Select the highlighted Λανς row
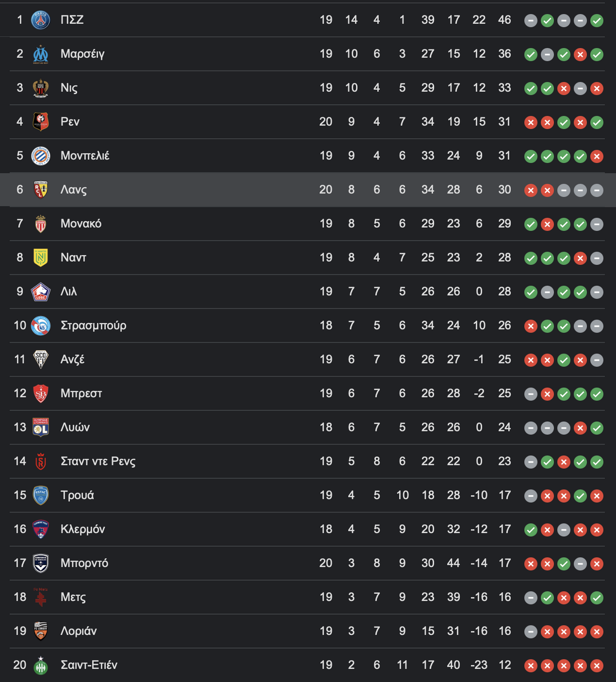This screenshot has width=616, height=682. coord(308,190)
